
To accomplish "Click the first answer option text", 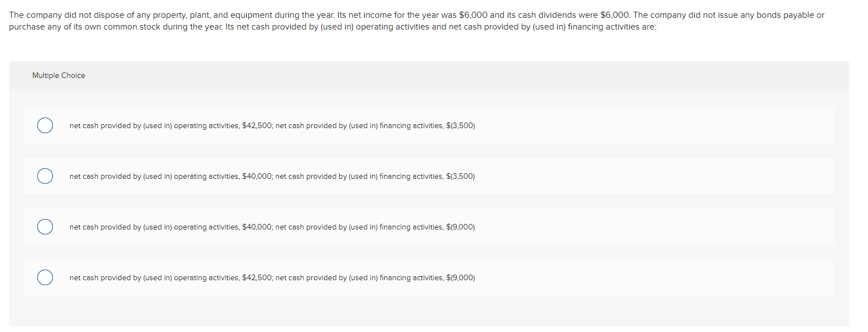I will 272,125.
